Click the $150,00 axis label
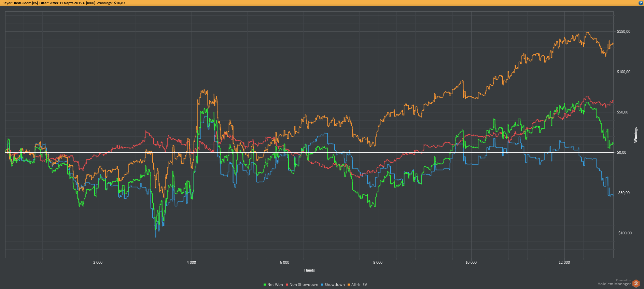This screenshot has height=289, width=644. 624,31
